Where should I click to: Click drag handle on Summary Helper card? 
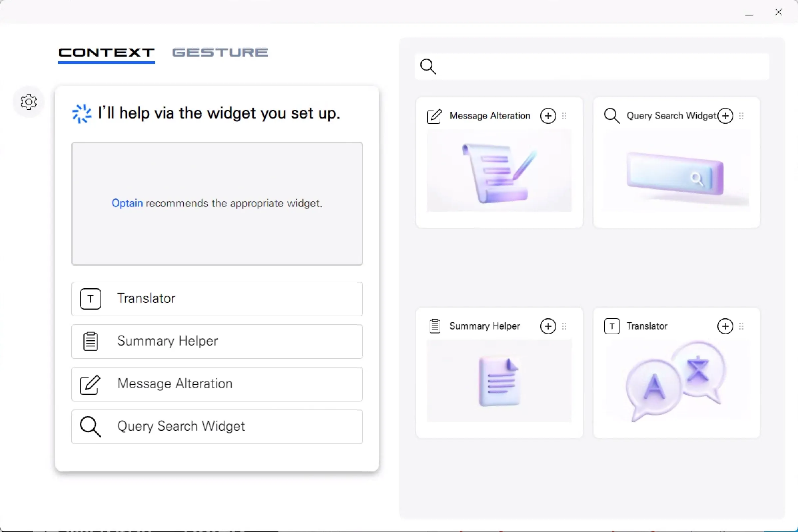tap(564, 326)
